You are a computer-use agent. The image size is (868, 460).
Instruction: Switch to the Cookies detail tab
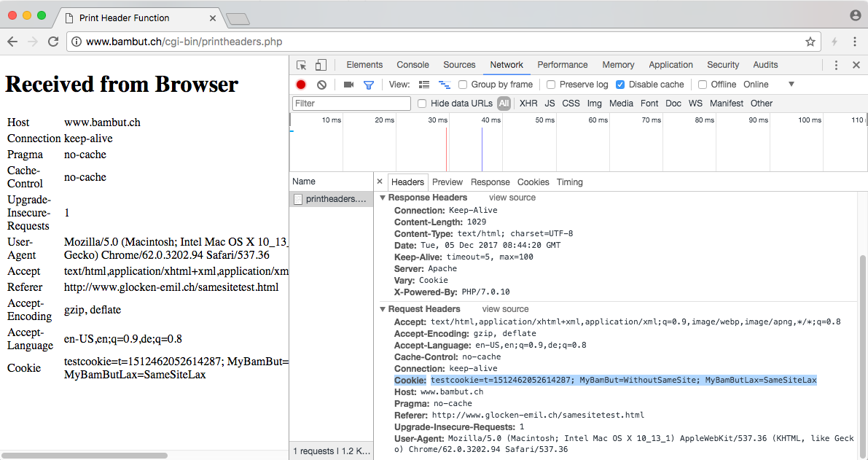click(533, 182)
